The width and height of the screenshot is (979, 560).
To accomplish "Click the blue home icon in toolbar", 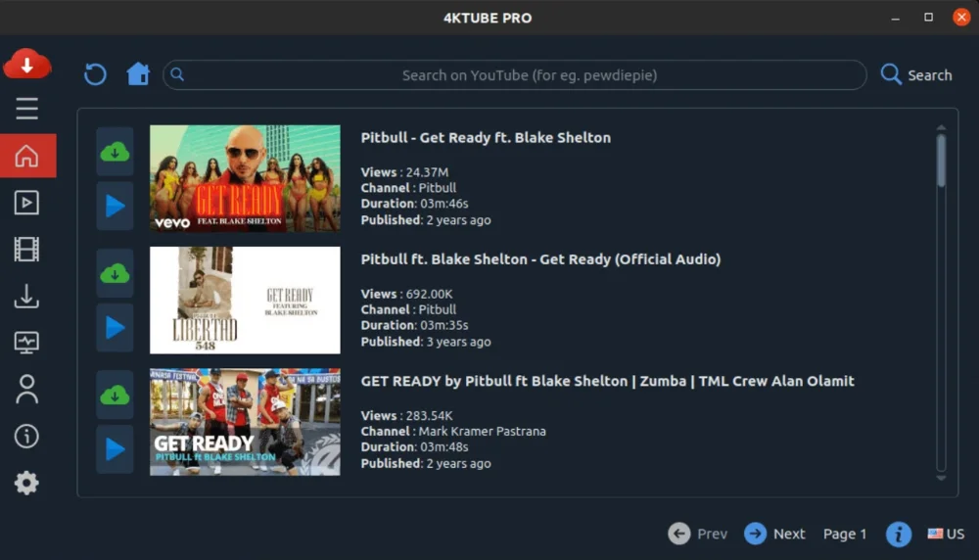I will pos(138,73).
